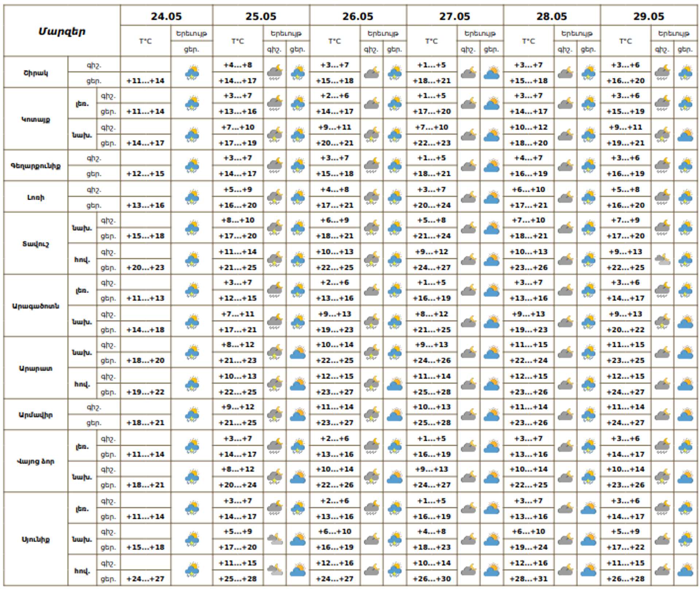The image size is (700, 589).
Task: Click Կոտայք լեռ. night icon for 29.05
Action: pyautogui.click(x=662, y=103)
